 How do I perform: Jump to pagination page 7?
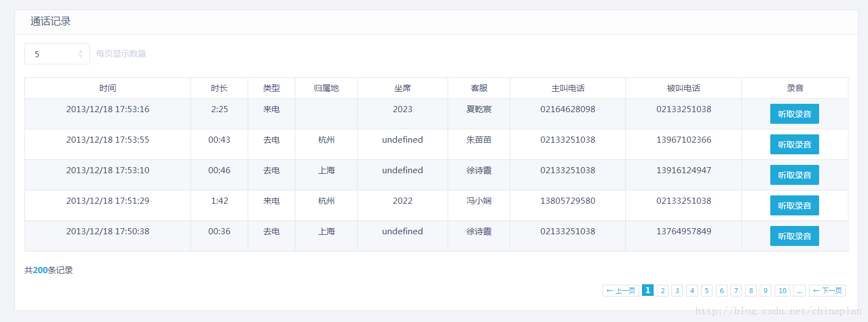pyautogui.click(x=736, y=290)
